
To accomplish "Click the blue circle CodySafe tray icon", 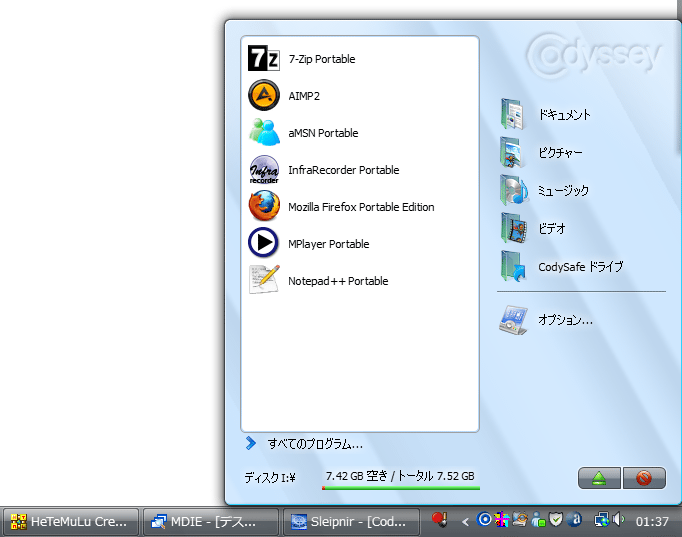I will [x=484, y=519].
